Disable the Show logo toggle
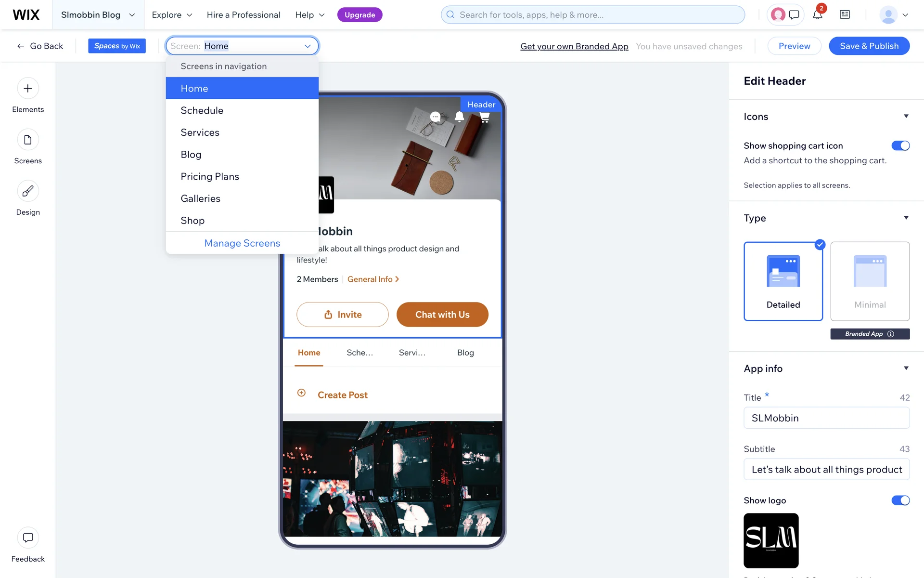Screen dimensions: 924x578 [x=900, y=500]
